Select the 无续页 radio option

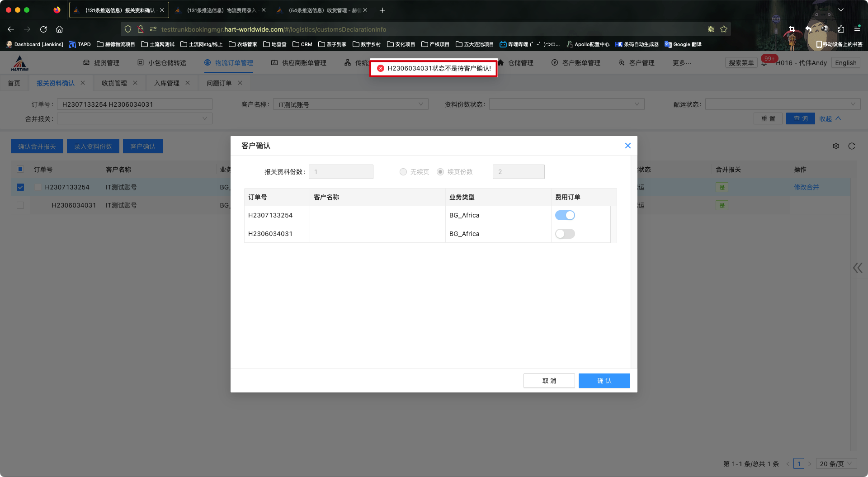click(x=403, y=172)
